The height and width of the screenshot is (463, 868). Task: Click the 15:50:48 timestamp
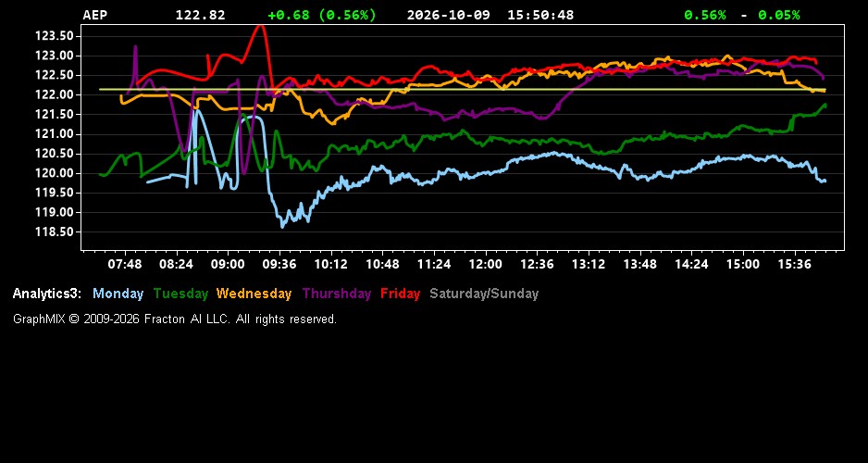click(x=540, y=15)
